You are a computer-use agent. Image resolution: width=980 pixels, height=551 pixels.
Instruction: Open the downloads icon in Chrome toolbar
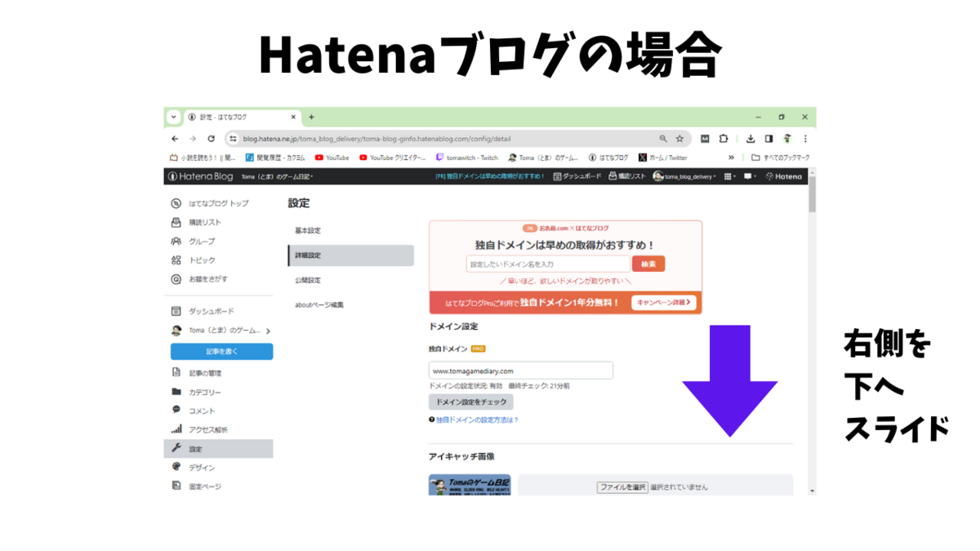[751, 139]
